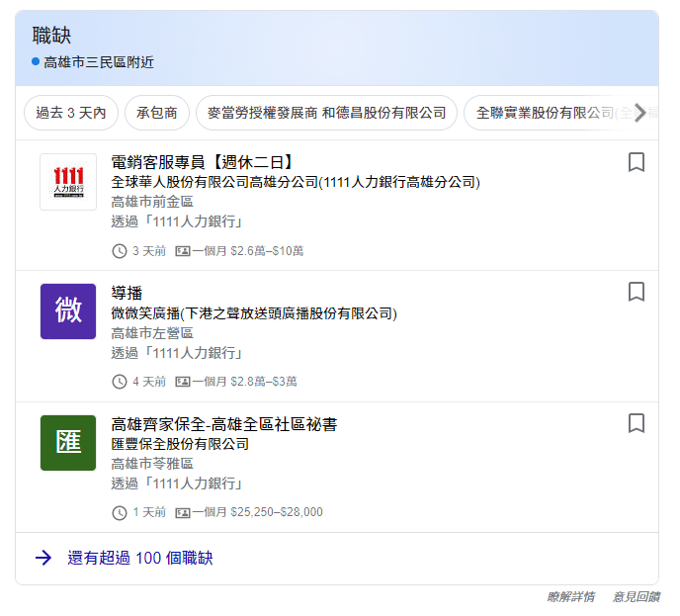Click company name 匯豐保全股份有限公司
Viewport: 680px width, 616px height.
[x=180, y=444]
